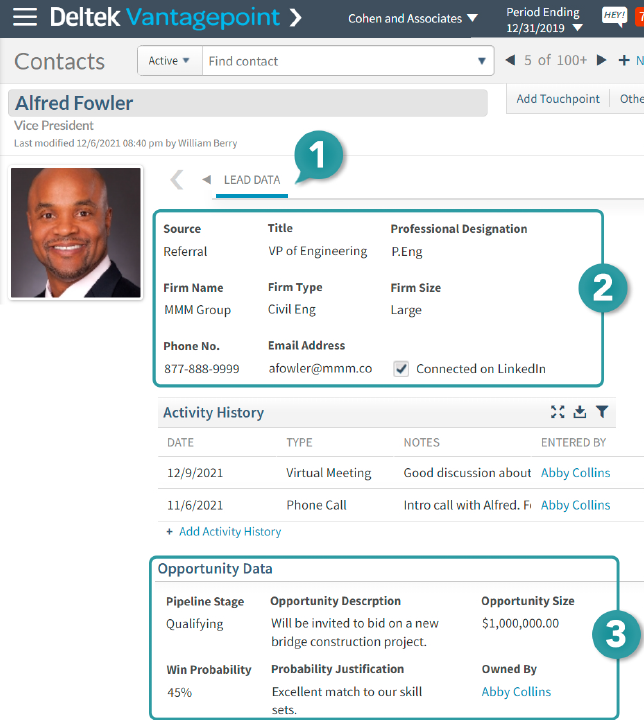Filter the Activity History grid
644x720 pixels.
coord(602,412)
